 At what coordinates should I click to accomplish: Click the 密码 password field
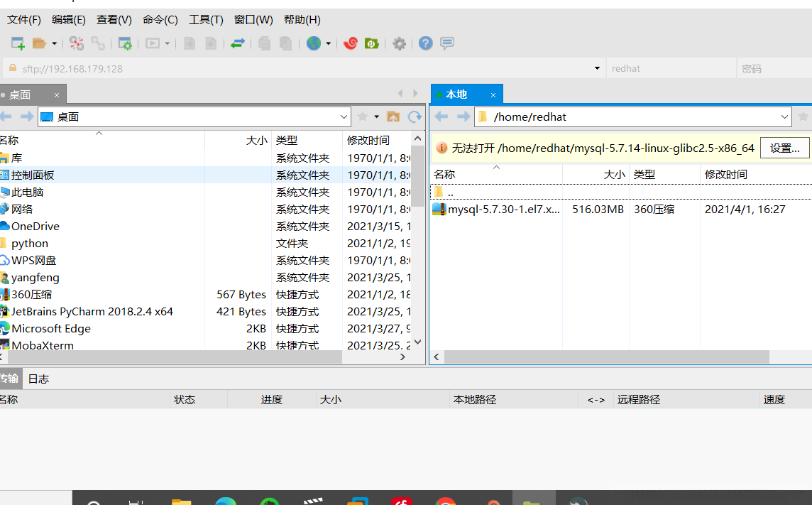774,68
